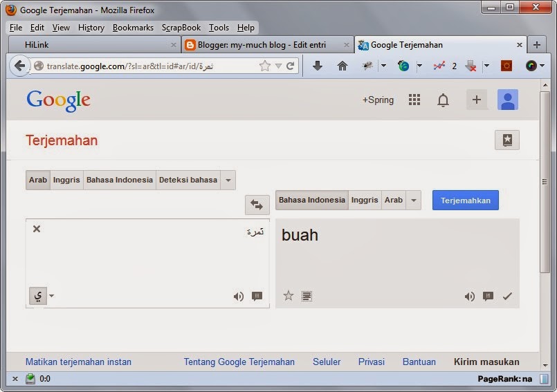Open the Google apps grid icon
This screenshot has width=557, height=392.
[414, 100]
